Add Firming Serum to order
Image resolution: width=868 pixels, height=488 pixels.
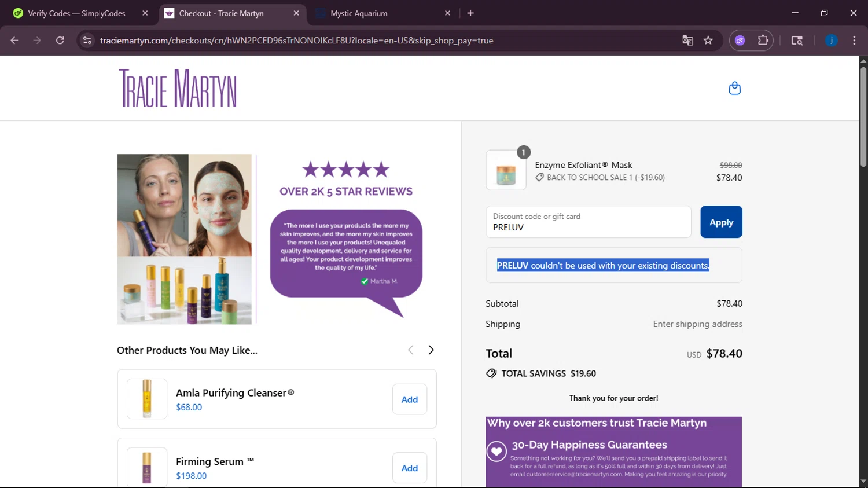pyautogui.click(x=410, y=468)
